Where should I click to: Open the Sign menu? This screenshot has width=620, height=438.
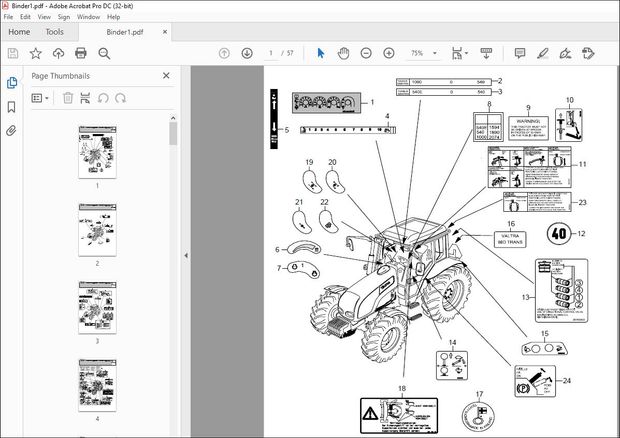pos(64,17)
